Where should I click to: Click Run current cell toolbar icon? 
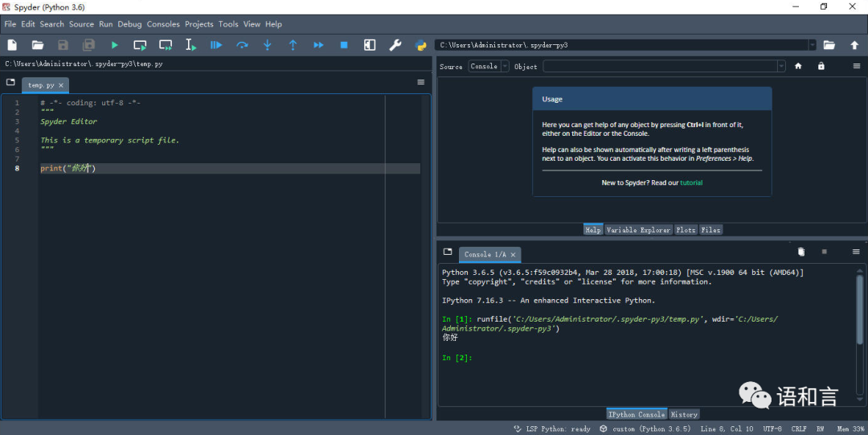(x=140, y=45)
